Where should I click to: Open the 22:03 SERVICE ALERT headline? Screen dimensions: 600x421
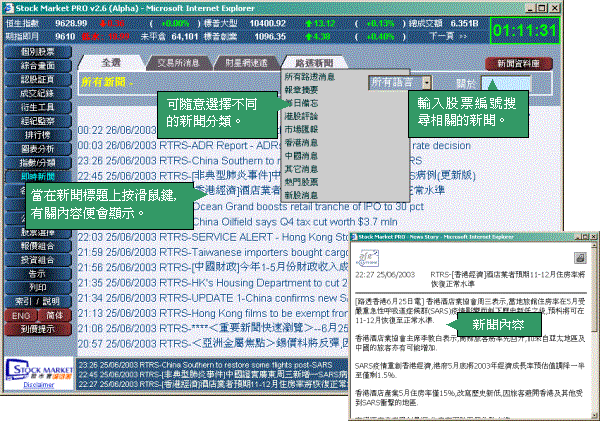pyautogui.click(x=214, y=237)
